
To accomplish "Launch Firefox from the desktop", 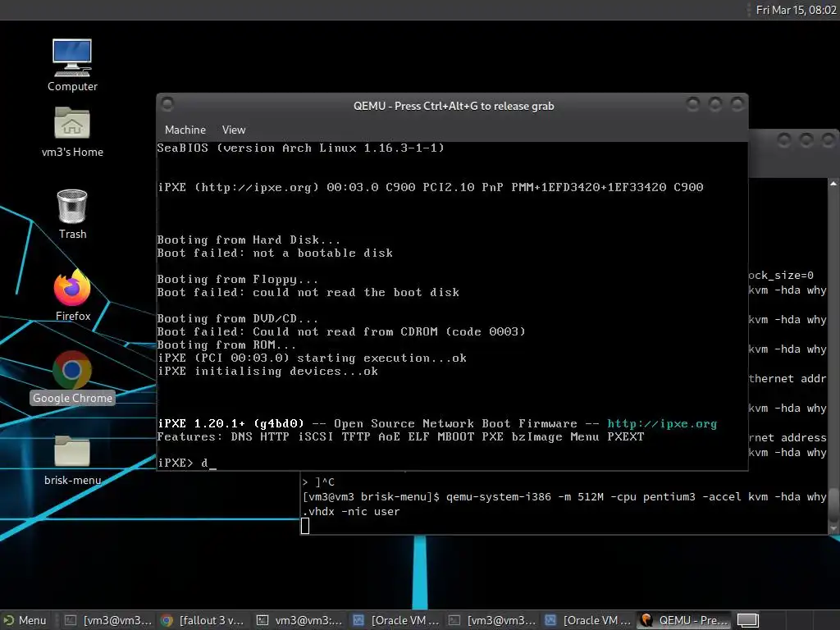I will tap(72, 294).
